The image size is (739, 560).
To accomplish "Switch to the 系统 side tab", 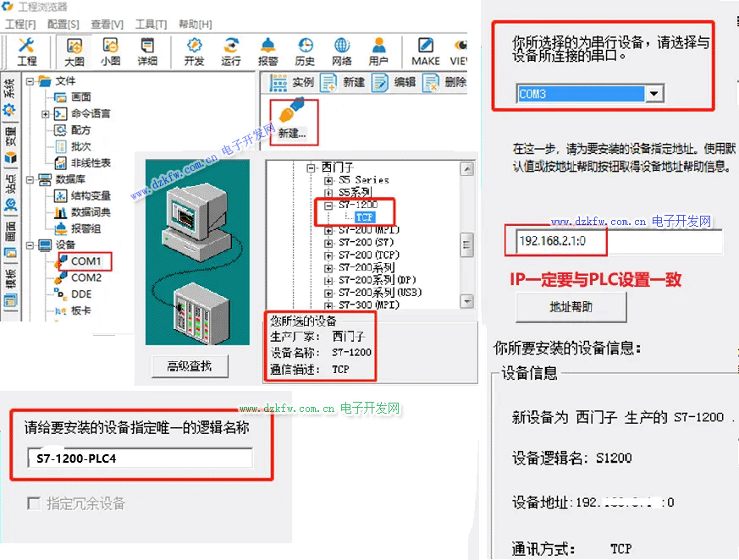I will (x=10, y=97).
